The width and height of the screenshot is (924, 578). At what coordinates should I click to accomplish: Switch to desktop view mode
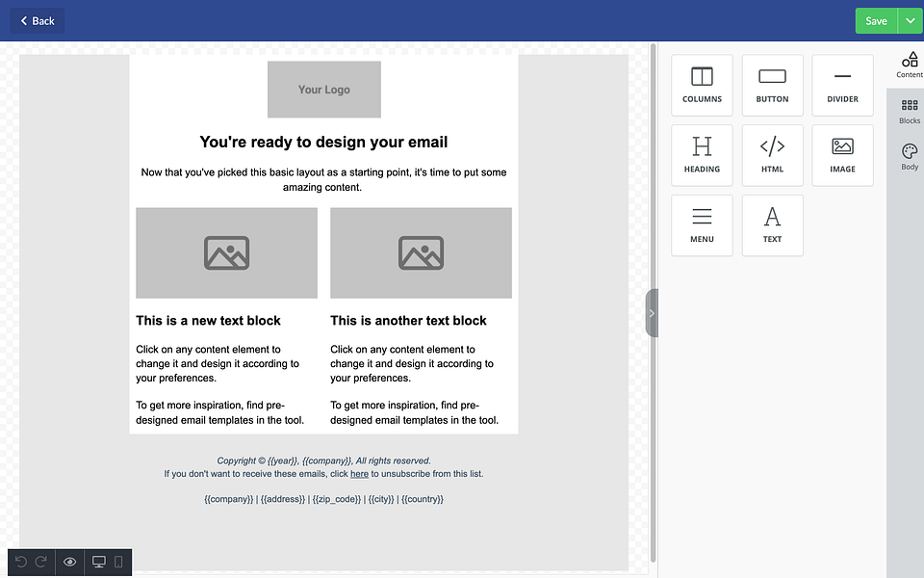(x=99, y=562)
